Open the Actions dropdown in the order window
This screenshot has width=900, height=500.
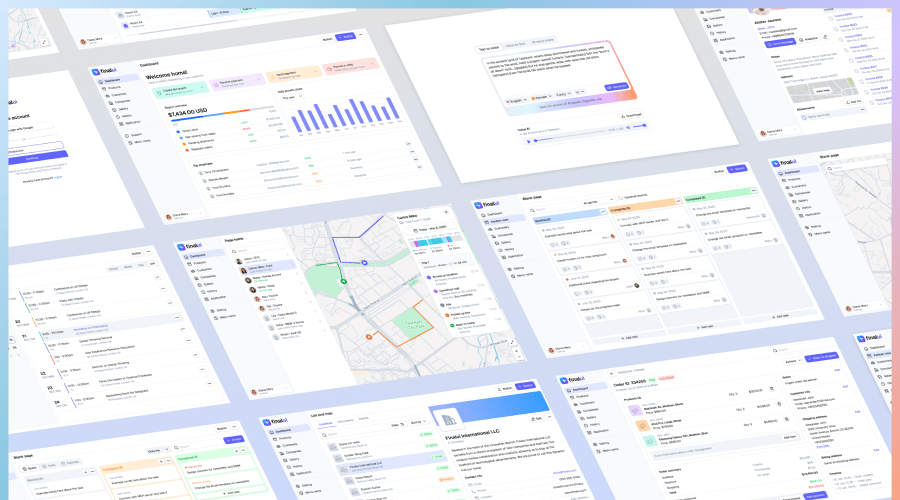click(x=792, y=361)
